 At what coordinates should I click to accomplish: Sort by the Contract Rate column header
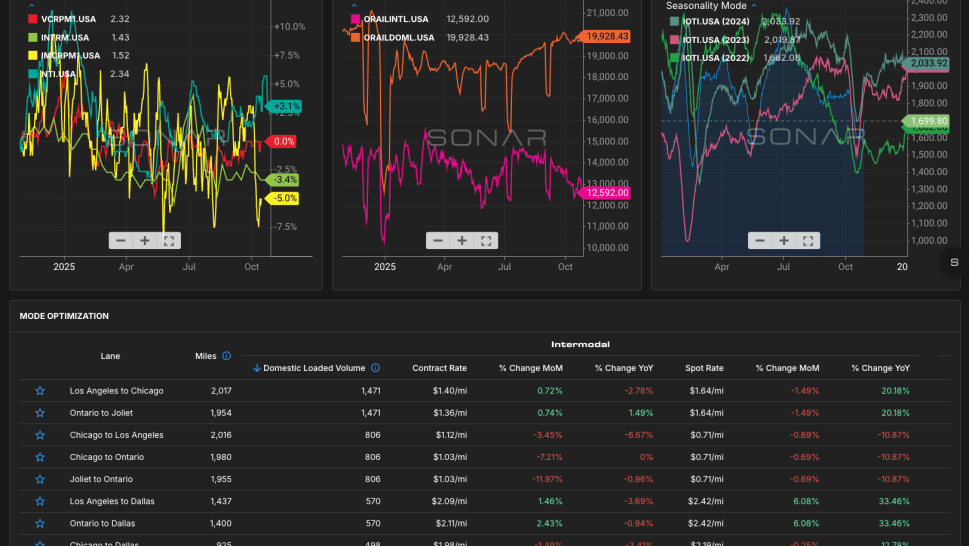point(439,368)
